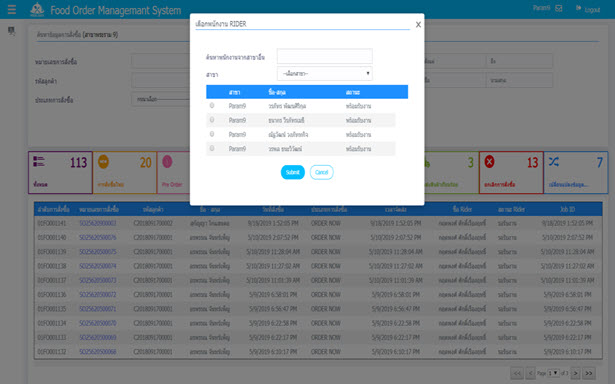This screenshot has height=384, width=615.
Task: Click the Logout link in the header
Action: (x=592, y=10)
